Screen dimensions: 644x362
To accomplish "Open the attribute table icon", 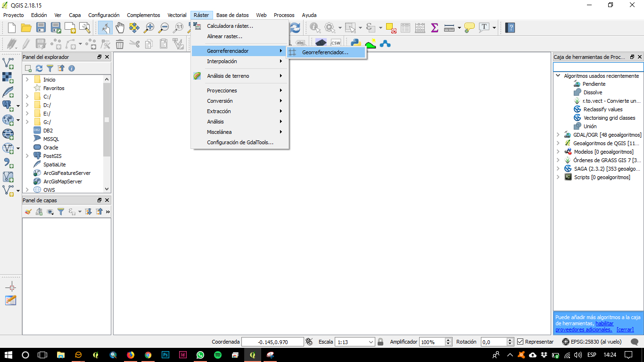I will click(x=405, y=28).
